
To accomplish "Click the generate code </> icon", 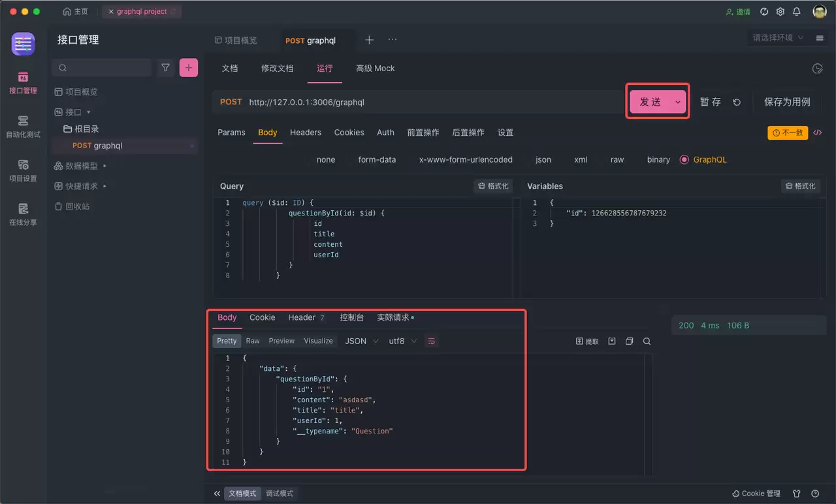I will click(x=817, y=133).
